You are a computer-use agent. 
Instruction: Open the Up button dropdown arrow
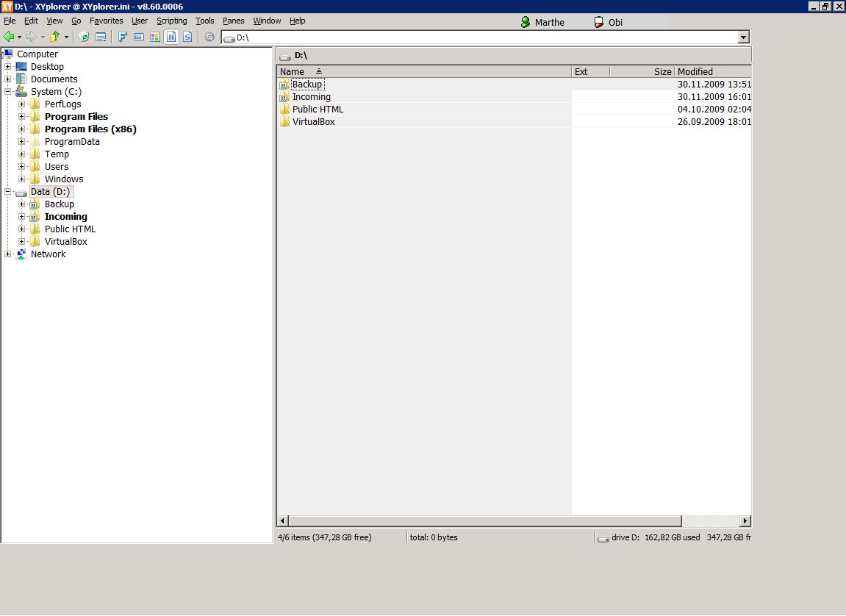(66, 37)
